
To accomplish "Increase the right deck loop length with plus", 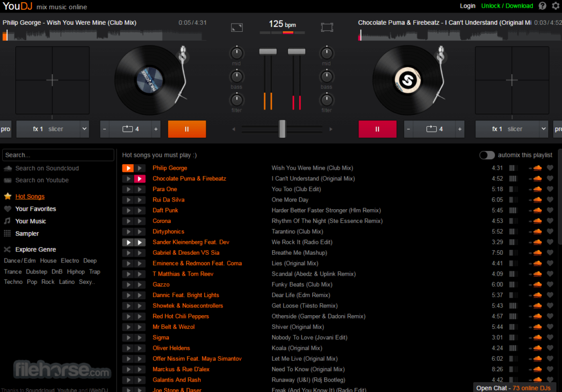I will 460,129.
